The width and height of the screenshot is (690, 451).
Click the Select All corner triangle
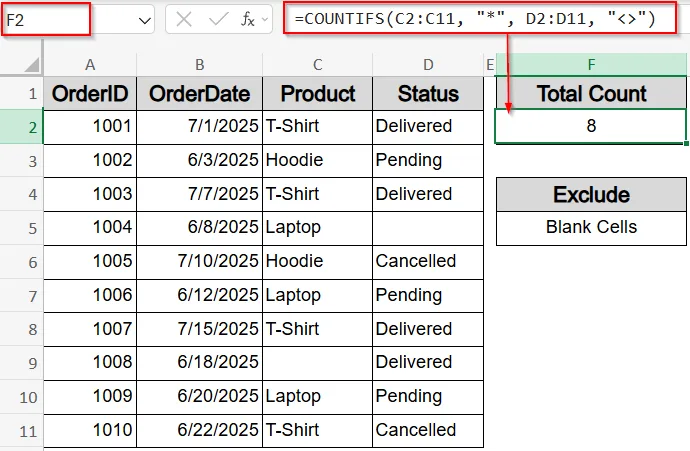click(x=32, y=64)
